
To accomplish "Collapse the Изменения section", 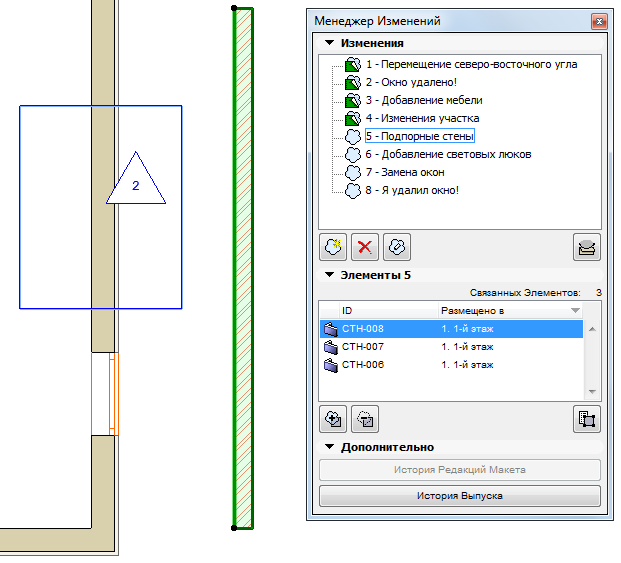I will (330, 43).
